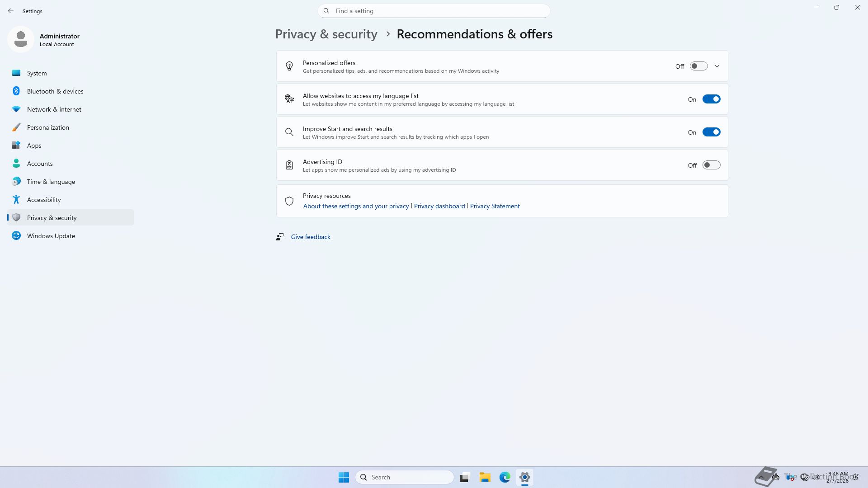868x488 pixels.
Task: Click the Administrator profile avatar
Action: point(21,39)
